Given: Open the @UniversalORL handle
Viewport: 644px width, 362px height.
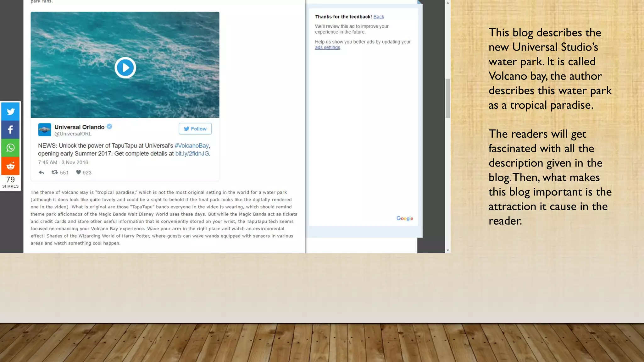Looking at the screenshot, I should (73, 134).
